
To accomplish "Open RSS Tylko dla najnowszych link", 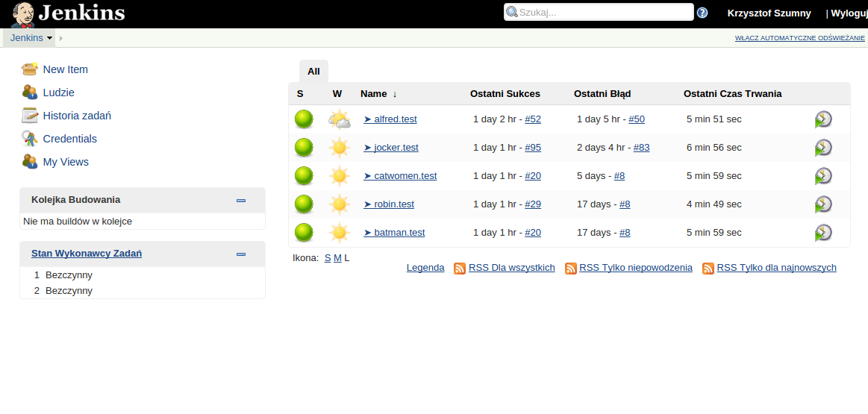I will tap(777, 268).
